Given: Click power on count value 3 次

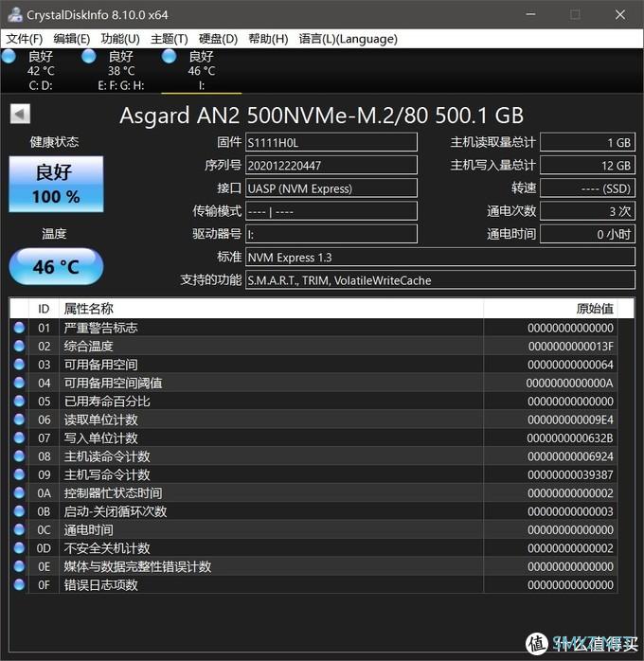Looking at the screenshot, I should [x=587, y=211].
